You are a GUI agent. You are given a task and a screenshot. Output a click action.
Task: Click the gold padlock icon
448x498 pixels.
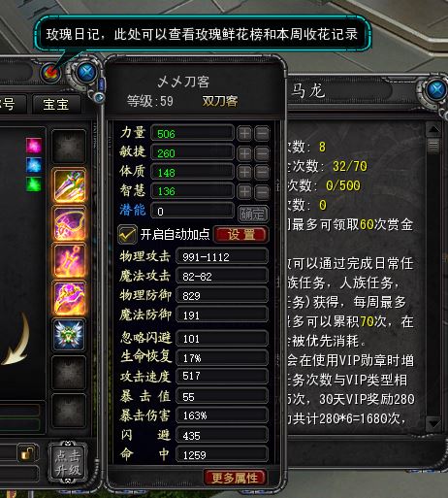[27, 452]
